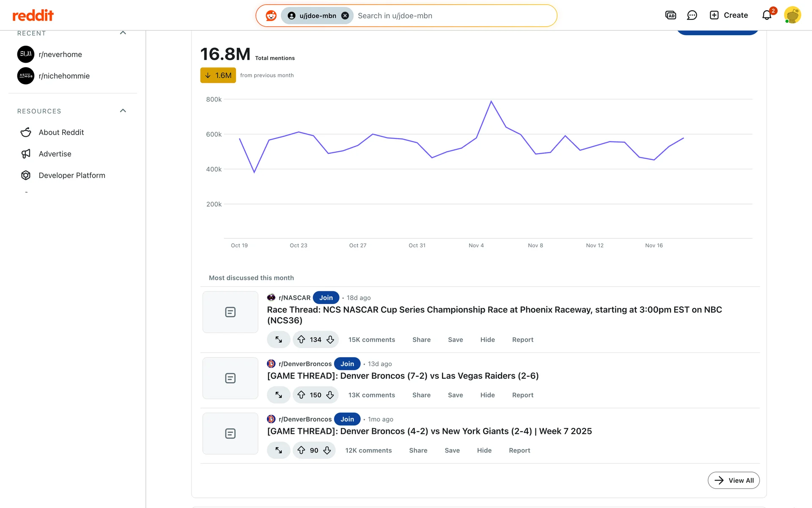812x508 pixels.
Task: Join r/DenverBroncos from Raiders game thread
Action: [347, 364]
